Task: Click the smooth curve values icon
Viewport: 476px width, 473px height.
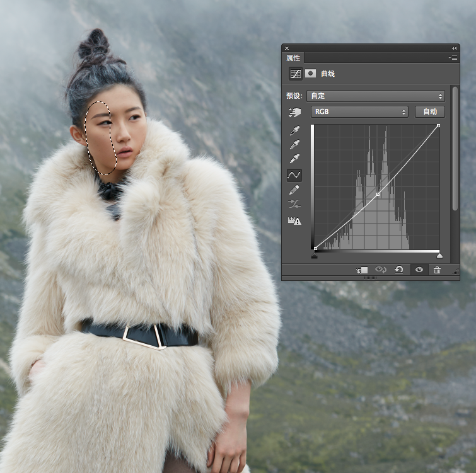Action: pyautogui.click(x=294, y=204)
